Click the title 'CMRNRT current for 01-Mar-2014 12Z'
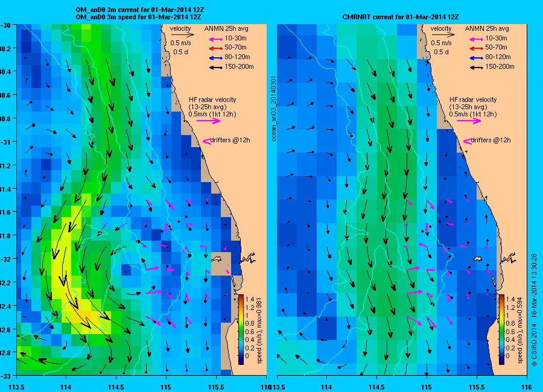This screenshot has height=392, width=543. (x=401, y=17)
